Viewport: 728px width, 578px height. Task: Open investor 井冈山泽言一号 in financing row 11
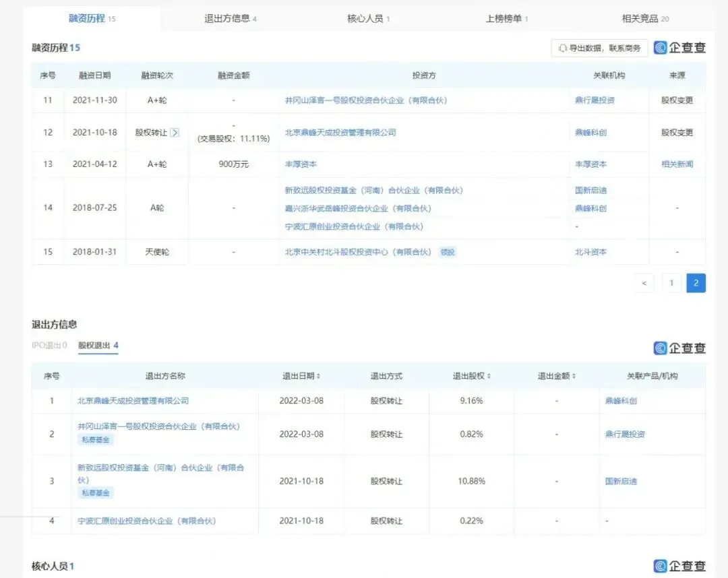point(366,100)
